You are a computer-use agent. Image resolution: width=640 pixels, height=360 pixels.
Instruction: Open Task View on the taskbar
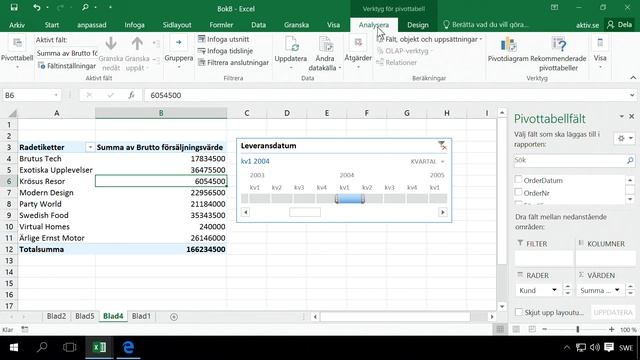tap(69, 347)
